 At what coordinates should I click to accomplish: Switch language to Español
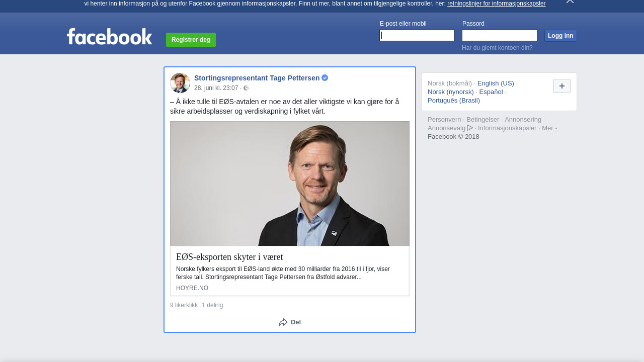pos(491,92)
